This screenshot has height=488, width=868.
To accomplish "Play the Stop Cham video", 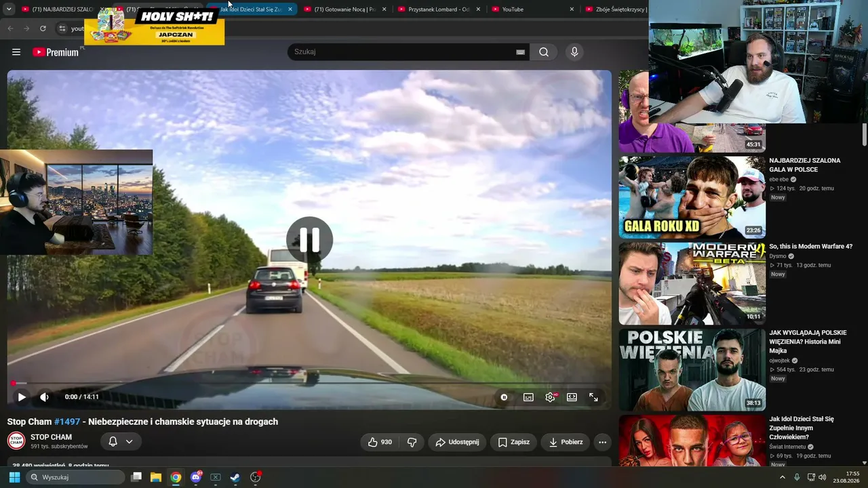I will tap(22, 397).
